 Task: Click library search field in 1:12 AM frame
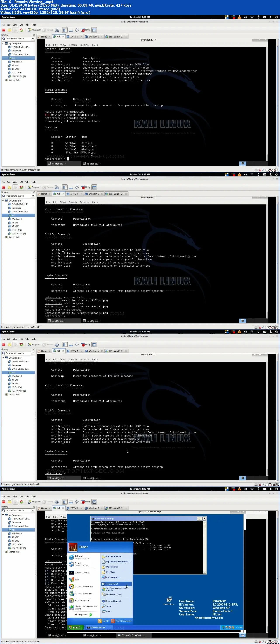pos(16,196)
